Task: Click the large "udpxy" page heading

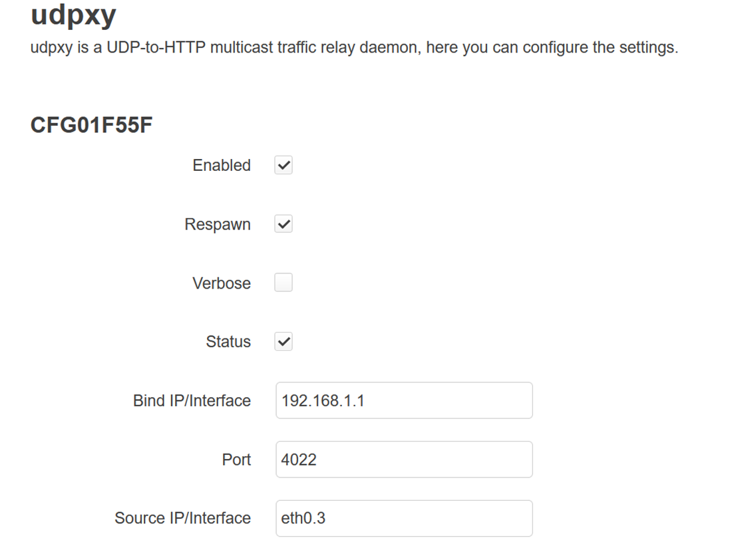Action: (73, 15)
